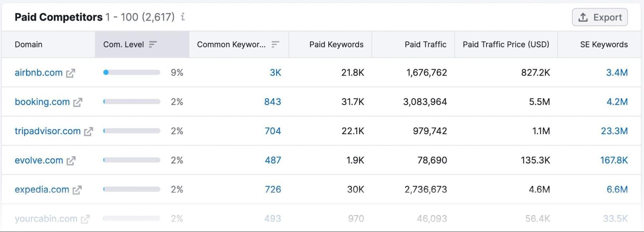
Task: Select airbnb.com paid keywords value 21.8K
Action: point(353,73)
